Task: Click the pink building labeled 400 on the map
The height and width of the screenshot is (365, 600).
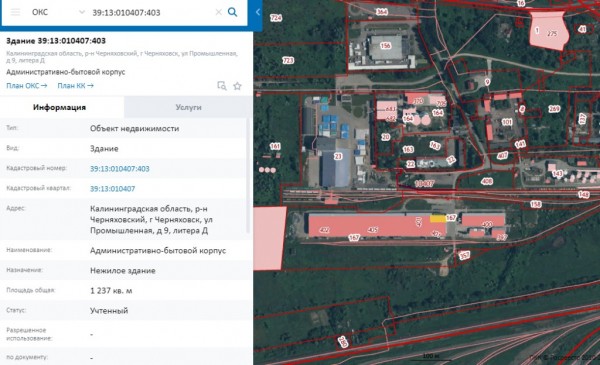Action: [483, 220]
